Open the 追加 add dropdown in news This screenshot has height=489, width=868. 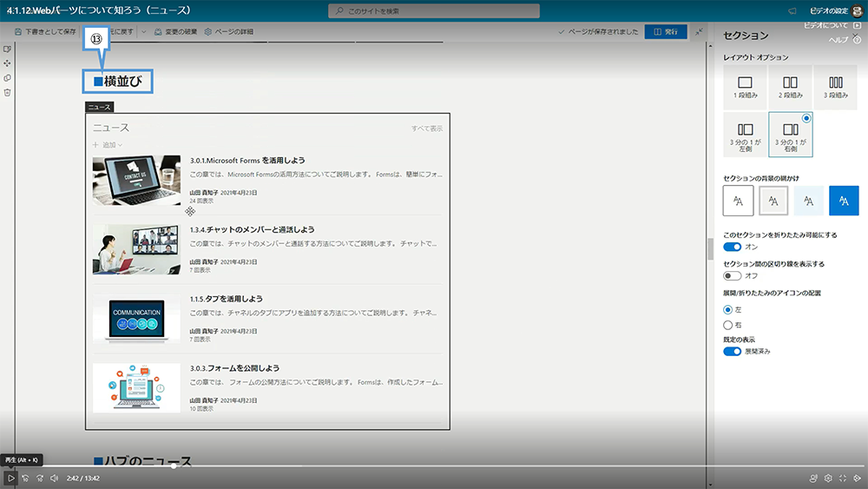[108, 145]
